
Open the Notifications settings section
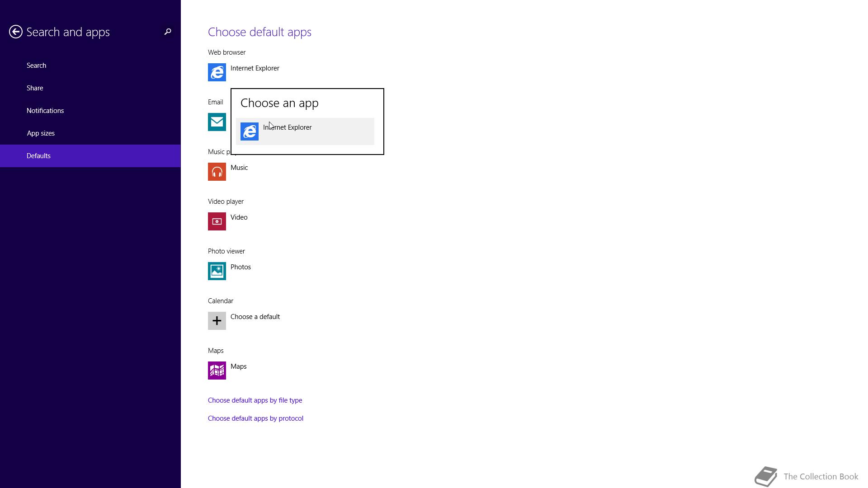pyautogui.click(x=90, y=111)
